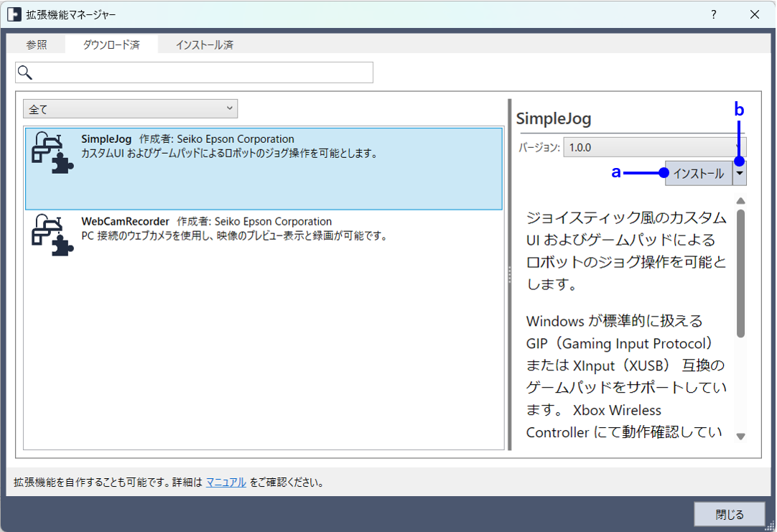
Task: Open the arrow menu beside インストール button
Action: tap(739, 174)
